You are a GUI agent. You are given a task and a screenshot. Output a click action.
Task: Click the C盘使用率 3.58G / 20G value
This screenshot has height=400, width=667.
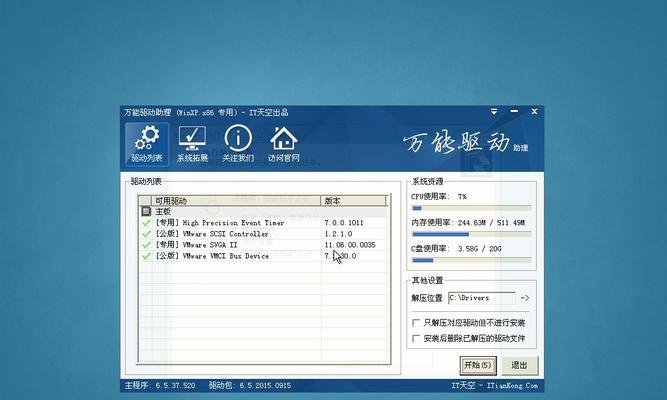pyautogui.click(x=479, y=249)
